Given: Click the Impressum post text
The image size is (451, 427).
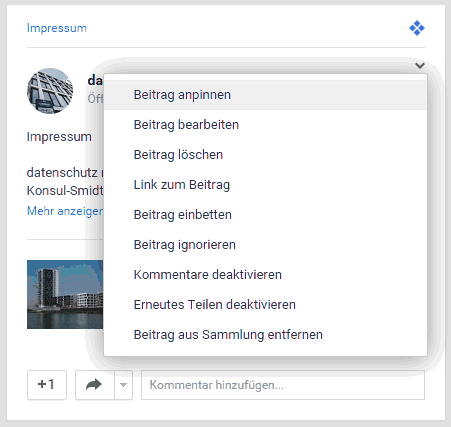Looking at the screenshot, I should [59, 137].
